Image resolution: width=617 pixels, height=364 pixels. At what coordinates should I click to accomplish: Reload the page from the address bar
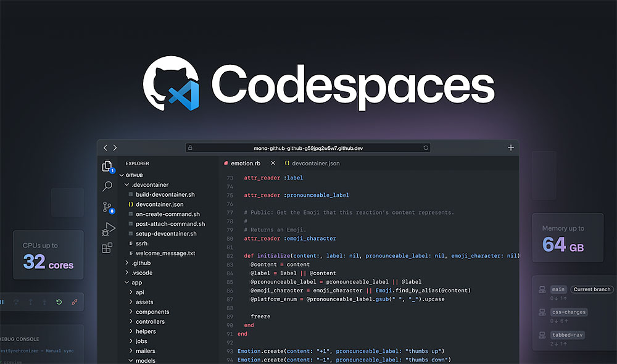tap(426, 148)
